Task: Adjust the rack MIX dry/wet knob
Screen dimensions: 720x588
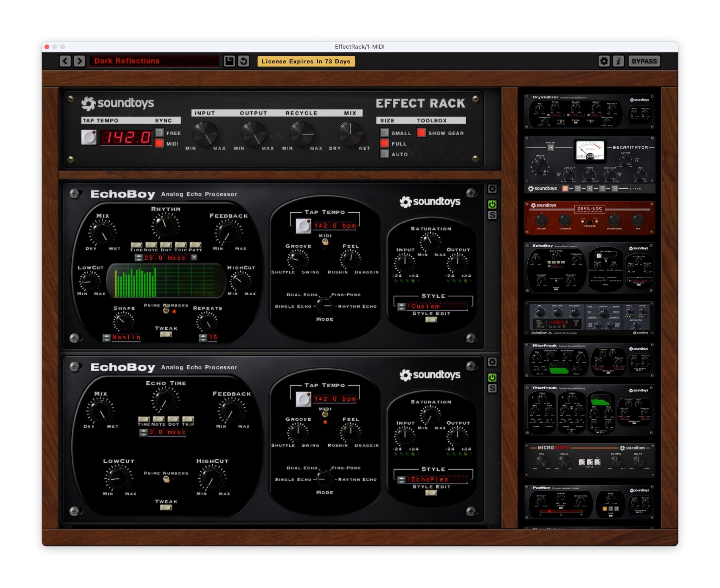Action: 350,134
